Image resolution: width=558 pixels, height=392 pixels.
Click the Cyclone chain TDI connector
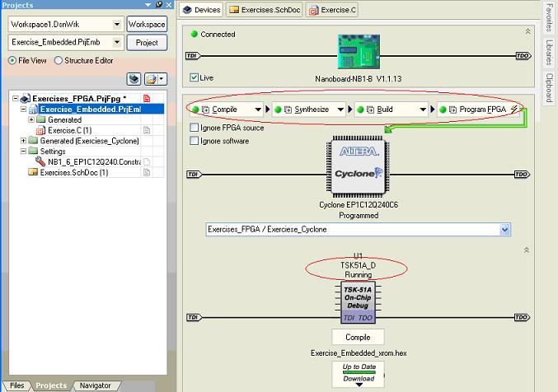point(194,174)
